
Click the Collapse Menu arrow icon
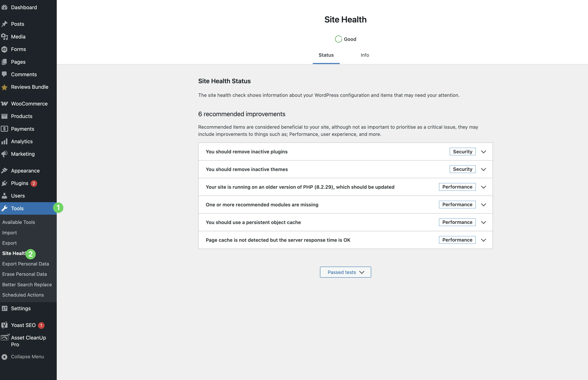coord(4,357)
